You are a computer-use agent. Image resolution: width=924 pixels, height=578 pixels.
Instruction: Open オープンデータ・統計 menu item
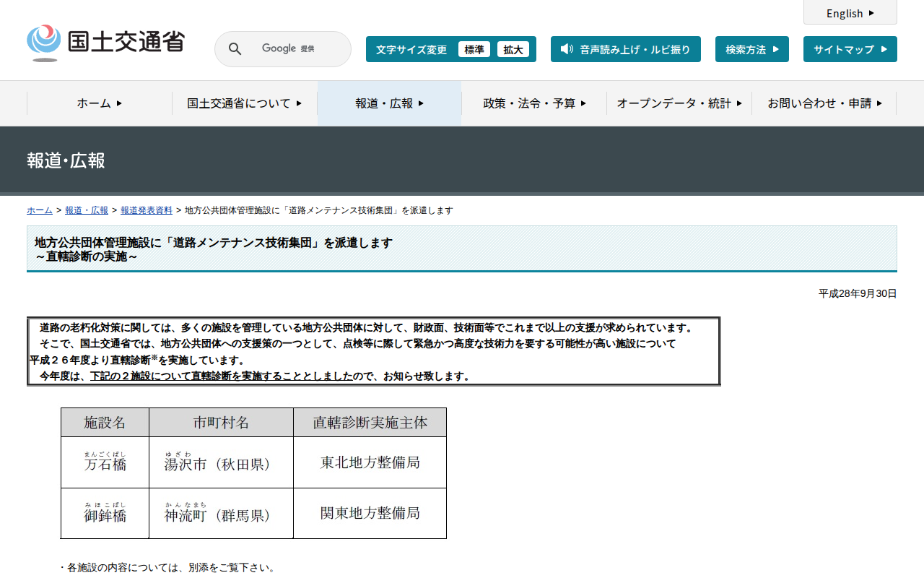tap(679, 103)
